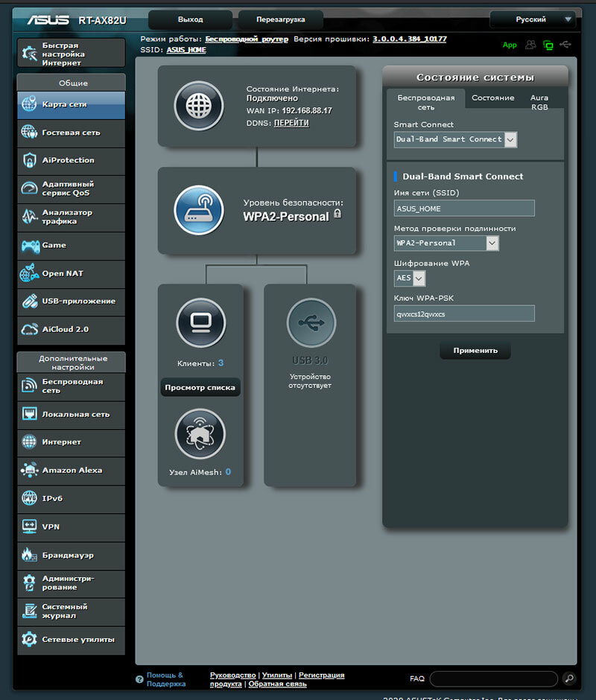This screenshot has height=700, width=596.
Task: Open Локальная сеть menu item
Action: click(71, 415)
